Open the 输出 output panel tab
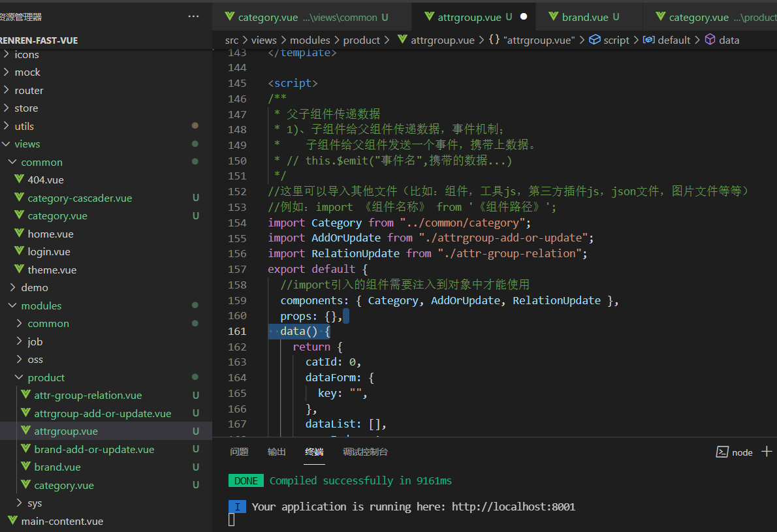This screenshot has height=532, width=777. pos(276,452)
